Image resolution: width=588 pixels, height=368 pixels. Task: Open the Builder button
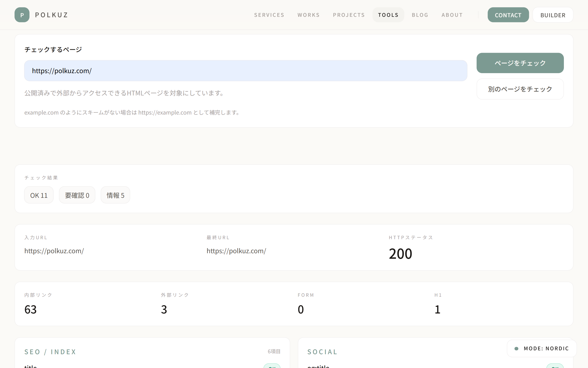pyautogui.click(x=553, y=15)
